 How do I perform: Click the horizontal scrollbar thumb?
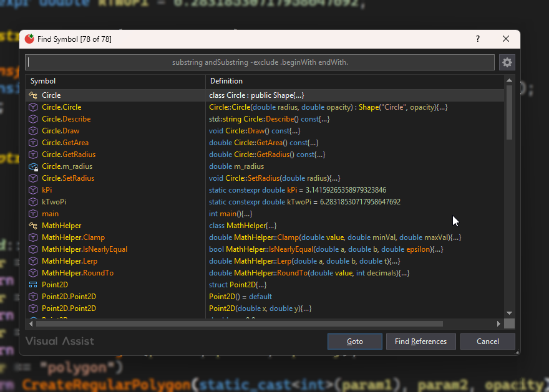[240, 324]
